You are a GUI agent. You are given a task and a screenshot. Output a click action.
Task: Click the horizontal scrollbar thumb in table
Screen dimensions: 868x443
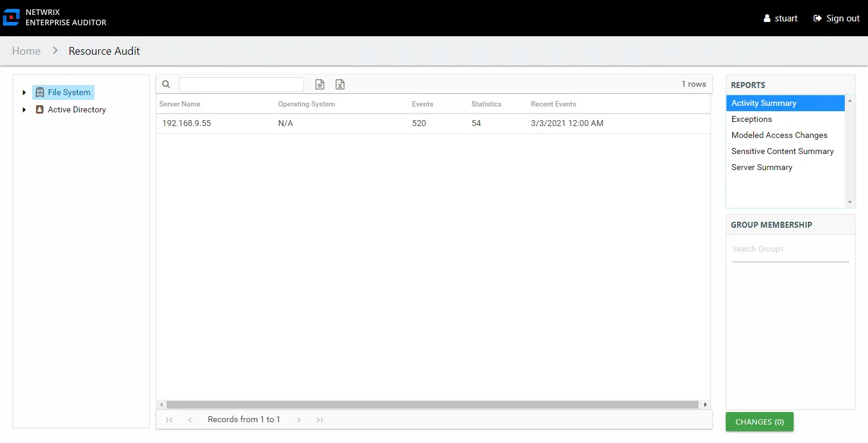(432, 404)
